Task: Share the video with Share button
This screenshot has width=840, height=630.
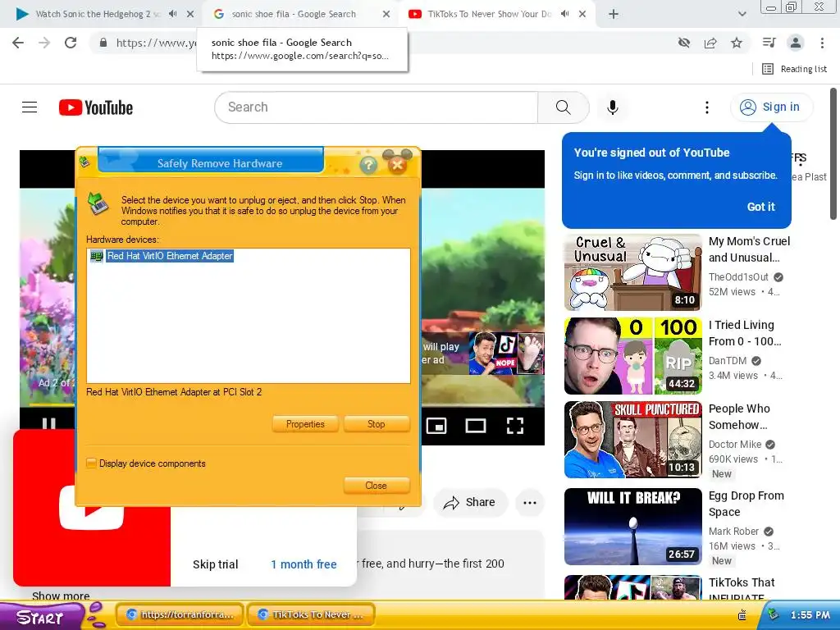Action: (470, 503)
